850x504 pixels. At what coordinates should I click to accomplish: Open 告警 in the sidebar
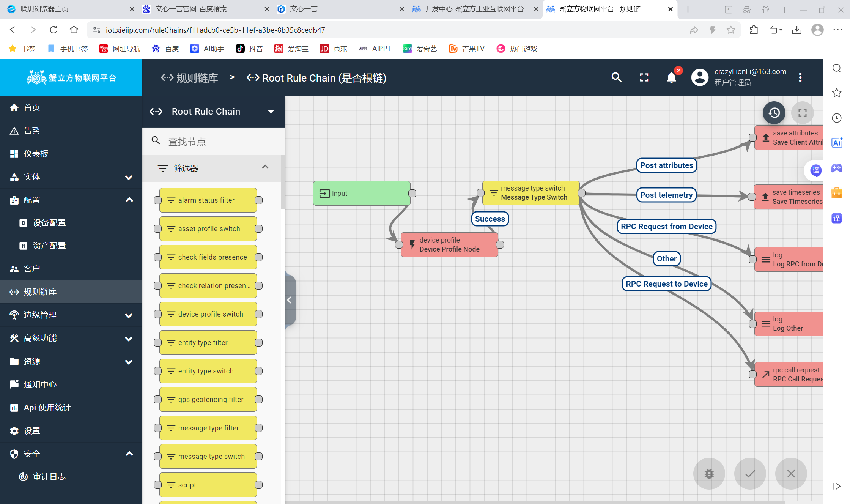[x=71, y=131]
